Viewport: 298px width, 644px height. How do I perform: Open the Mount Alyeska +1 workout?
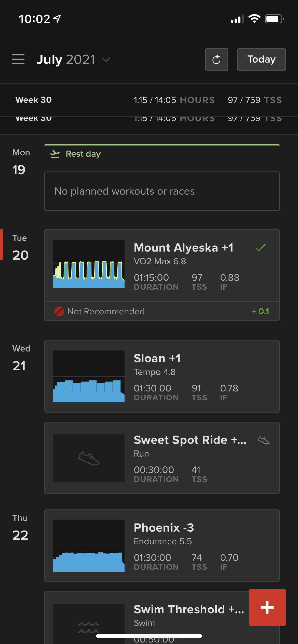183,248
